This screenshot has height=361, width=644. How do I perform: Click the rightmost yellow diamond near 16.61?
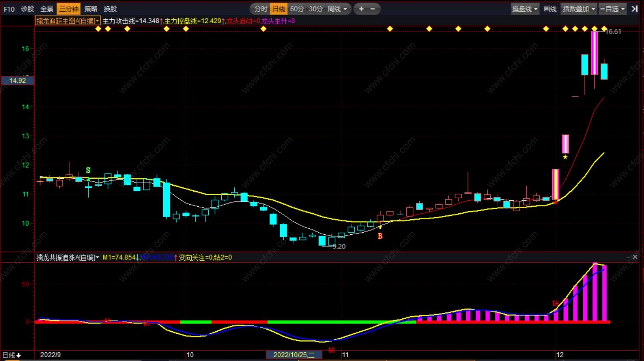tap(604, 29)
